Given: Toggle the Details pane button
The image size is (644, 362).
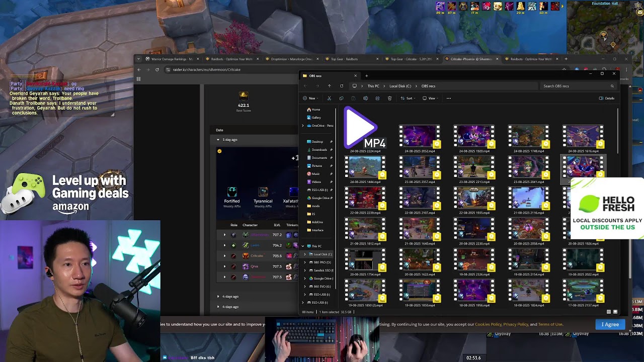Looking at the screenshot, I should click(607, 99).
